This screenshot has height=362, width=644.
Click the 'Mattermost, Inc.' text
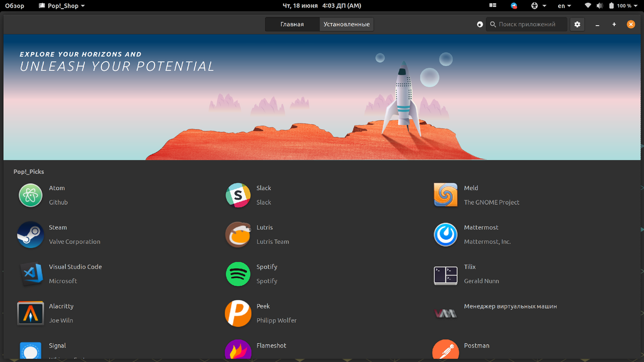point(487,242)
